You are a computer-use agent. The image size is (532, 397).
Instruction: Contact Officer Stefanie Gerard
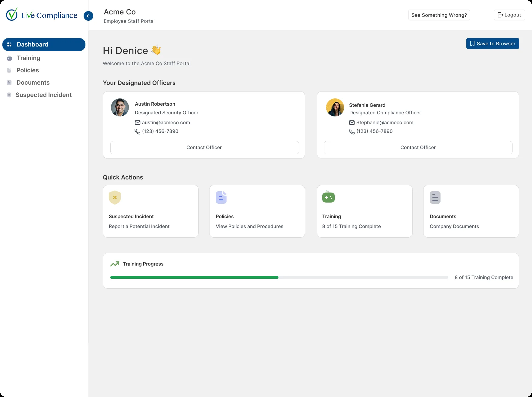[x=418, y=148]
